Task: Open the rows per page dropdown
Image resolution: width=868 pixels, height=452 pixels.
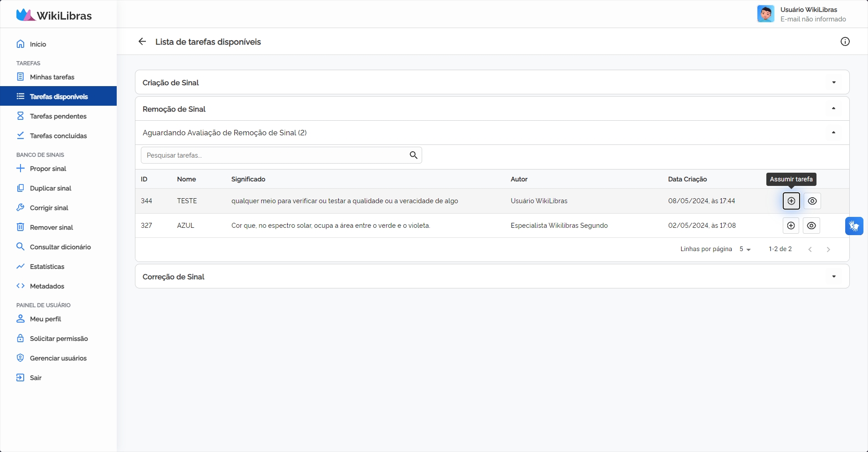Action: [745, 249]
